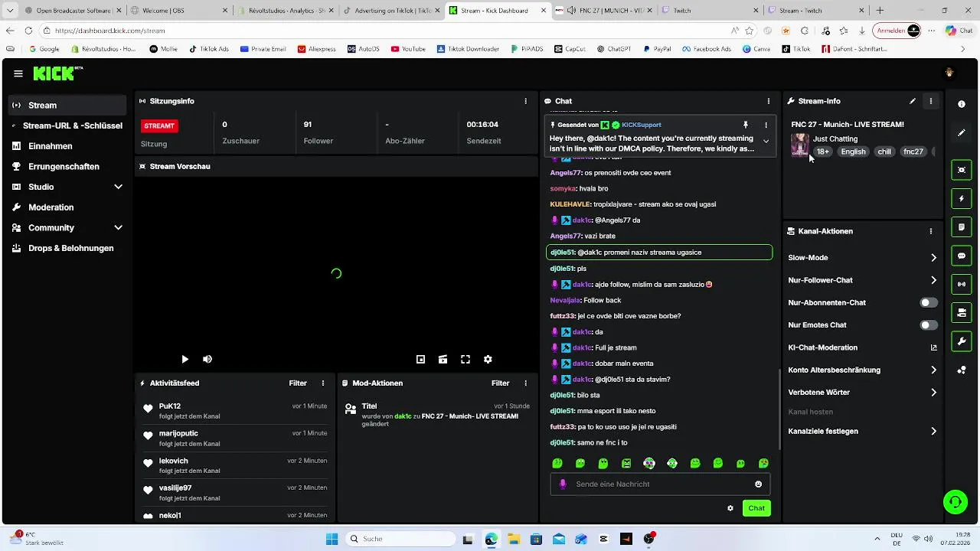
Task: Click the pencil icon in the right sidebar
Action: click(x=962, y=133)
